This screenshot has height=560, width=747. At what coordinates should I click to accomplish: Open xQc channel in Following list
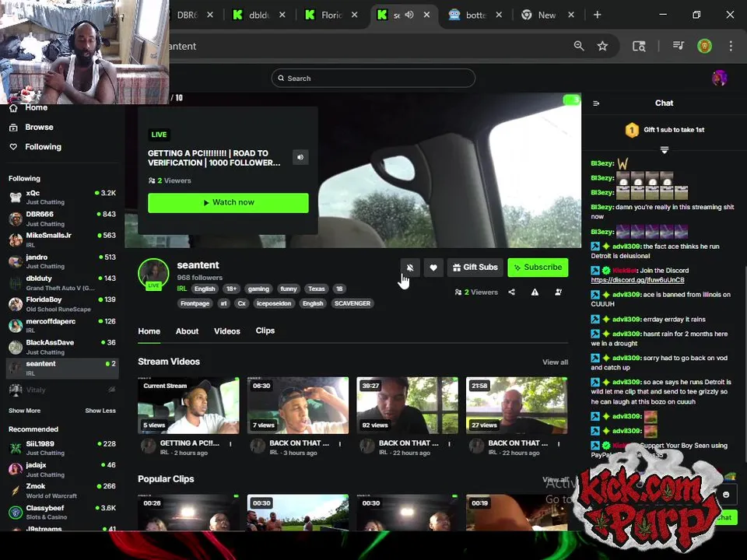[62, 197]
